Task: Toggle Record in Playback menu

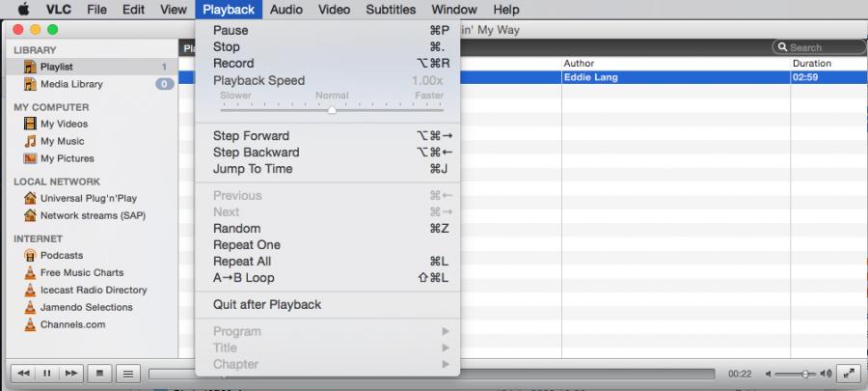Action: pyautogui.click(x=327, y=63)
